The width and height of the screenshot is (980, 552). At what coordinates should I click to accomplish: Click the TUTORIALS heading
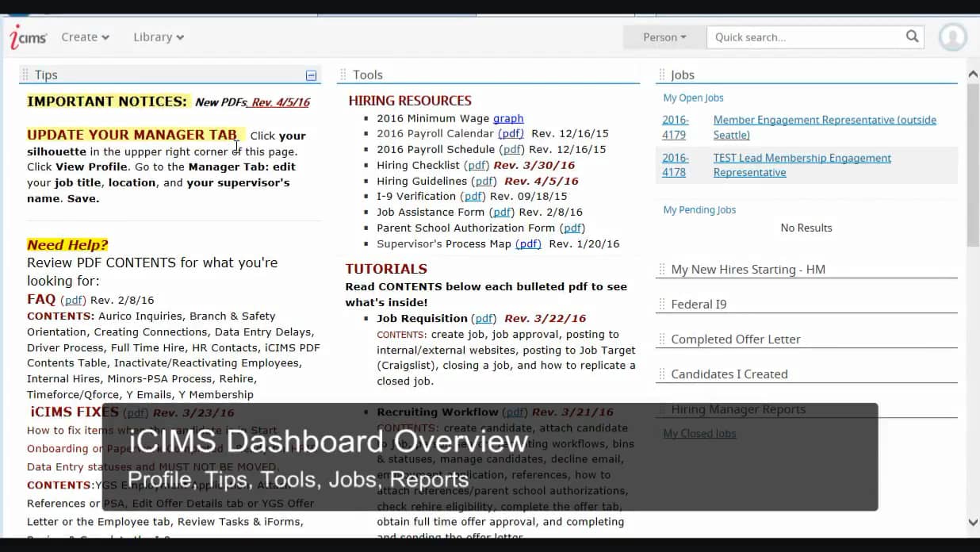pos(386,269)
